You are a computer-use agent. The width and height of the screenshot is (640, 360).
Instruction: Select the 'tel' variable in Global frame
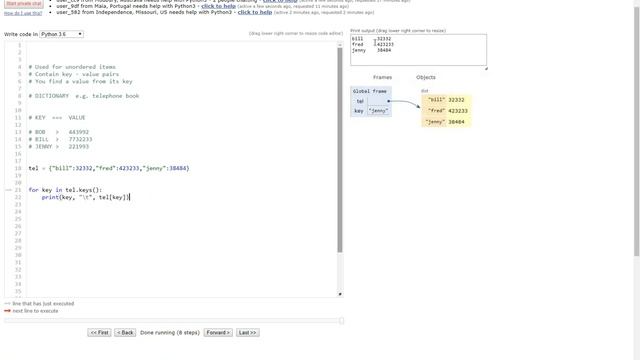click(x=360, y=101)
